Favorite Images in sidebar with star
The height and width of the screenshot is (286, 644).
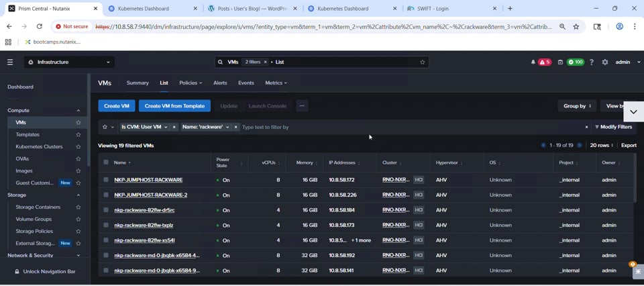coord(78,171)
